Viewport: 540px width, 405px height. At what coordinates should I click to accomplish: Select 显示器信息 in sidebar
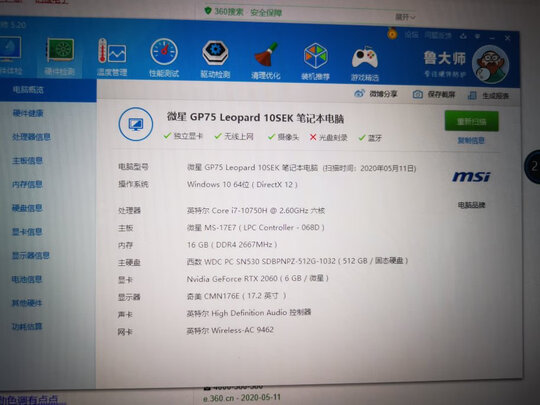click(31, 256)
